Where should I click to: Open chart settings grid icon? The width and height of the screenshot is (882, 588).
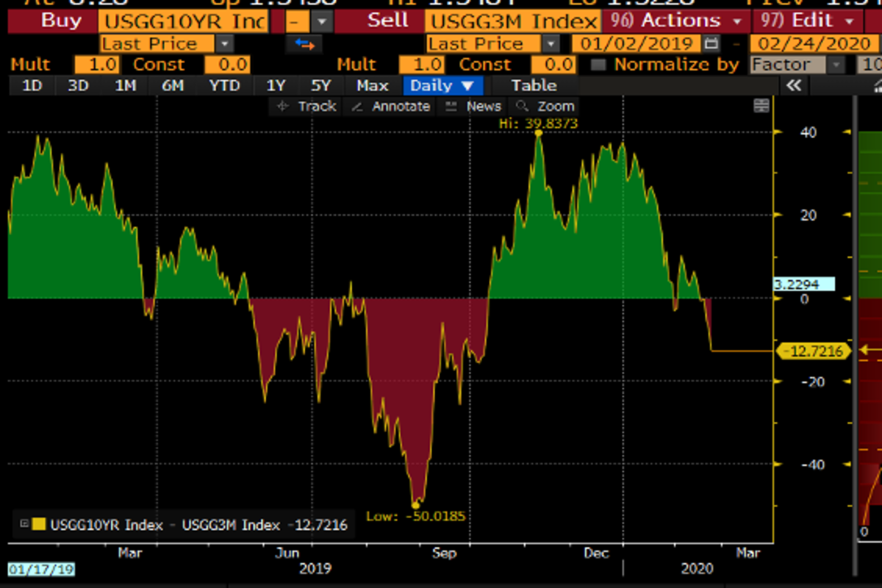click(x=761, y=107)
